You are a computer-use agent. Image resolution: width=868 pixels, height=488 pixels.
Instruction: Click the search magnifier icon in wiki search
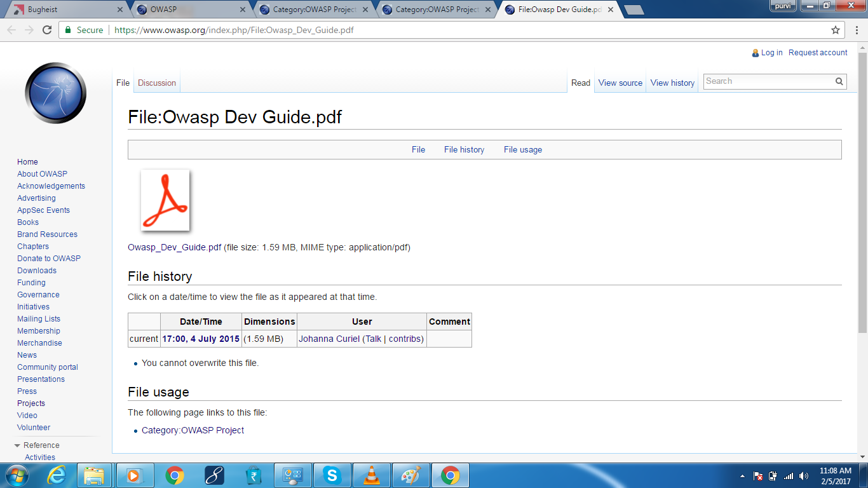(x=839, y=81)
